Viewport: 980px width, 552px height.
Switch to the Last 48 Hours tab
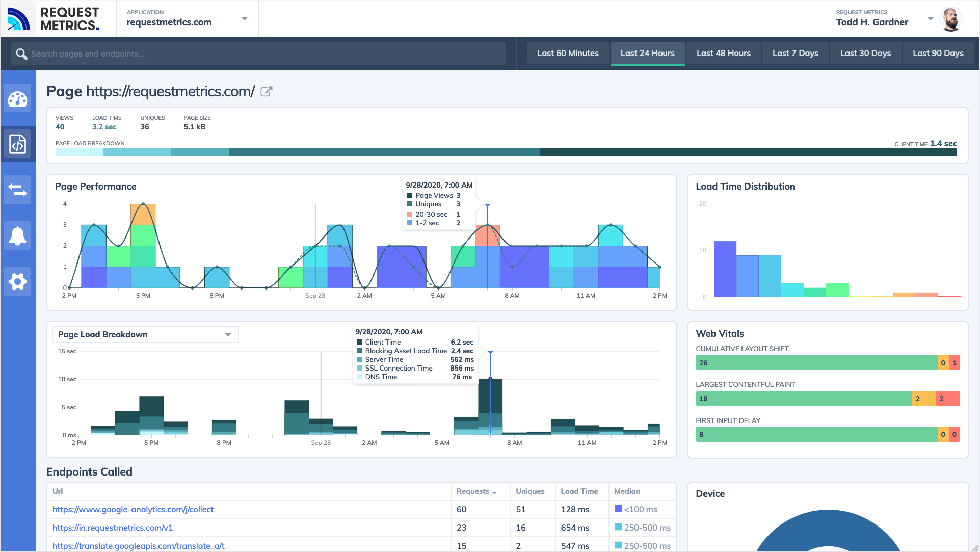click(723, 53)
